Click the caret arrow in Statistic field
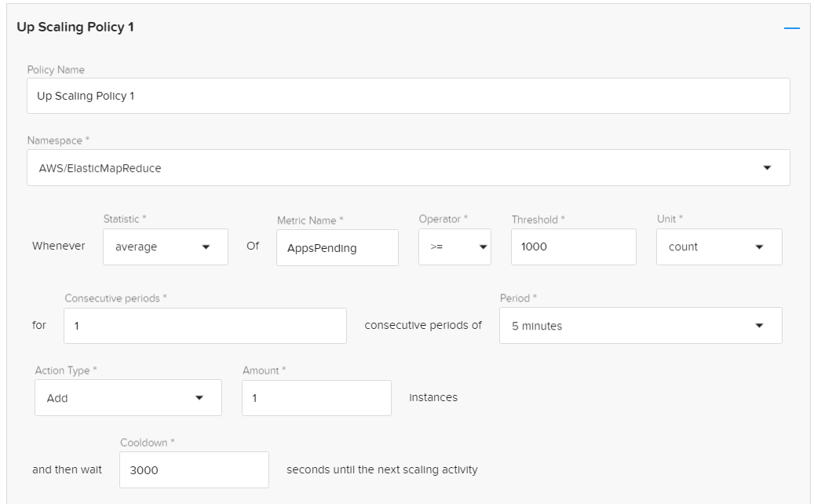 [x=206, y=247]
